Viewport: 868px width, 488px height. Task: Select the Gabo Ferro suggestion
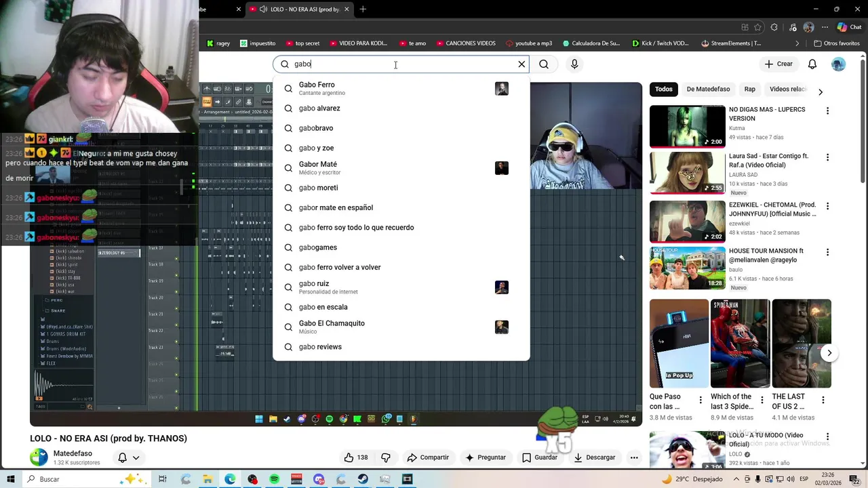(401, 89)
